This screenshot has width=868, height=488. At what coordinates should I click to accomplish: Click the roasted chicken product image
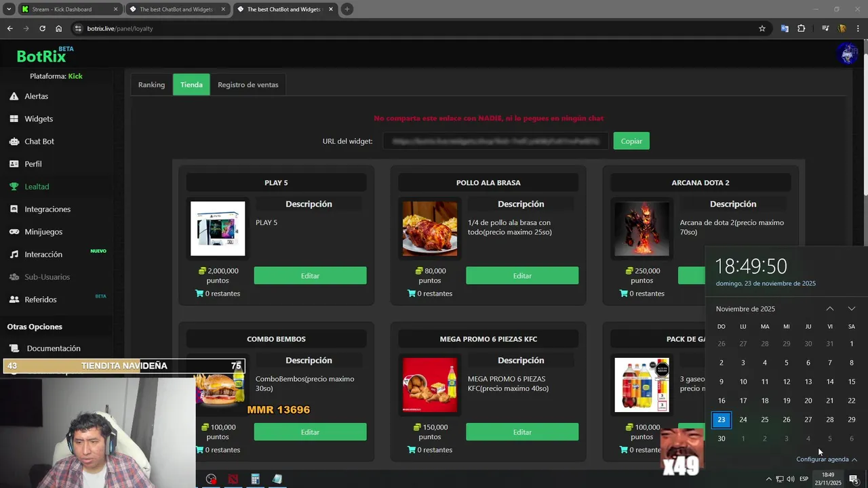click(430, 228)
